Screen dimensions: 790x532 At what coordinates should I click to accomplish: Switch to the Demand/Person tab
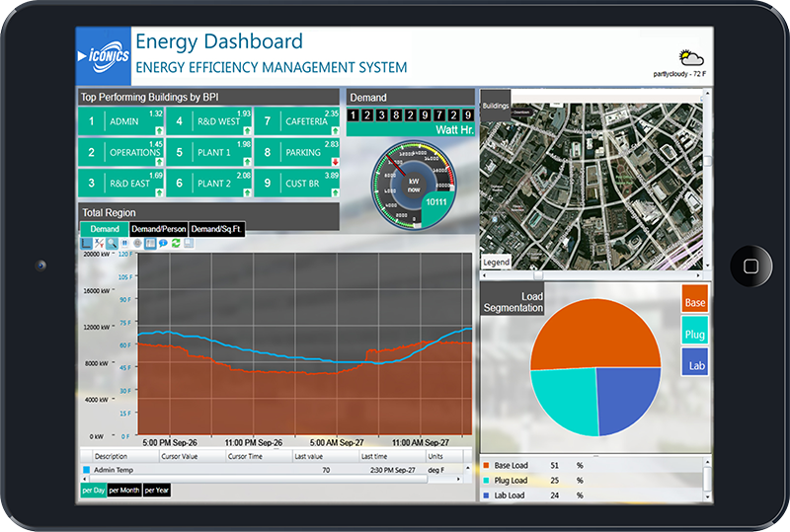pyautogui.click(x=158, y=229)
